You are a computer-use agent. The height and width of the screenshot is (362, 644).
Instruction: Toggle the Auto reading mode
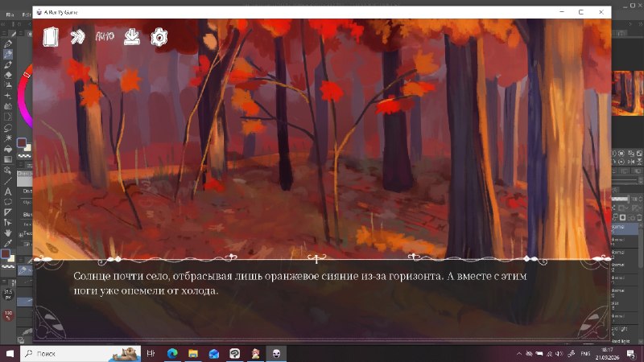click(105, 36)
